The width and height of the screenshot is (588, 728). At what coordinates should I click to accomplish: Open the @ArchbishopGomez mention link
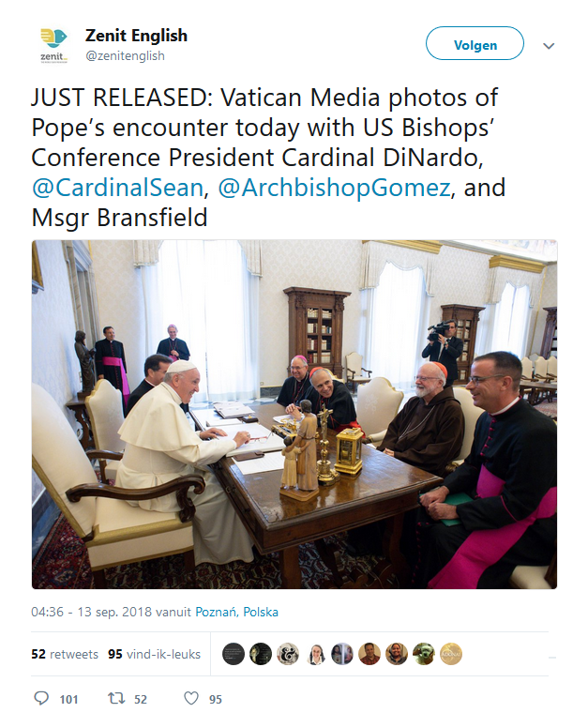tap(335, 188)
